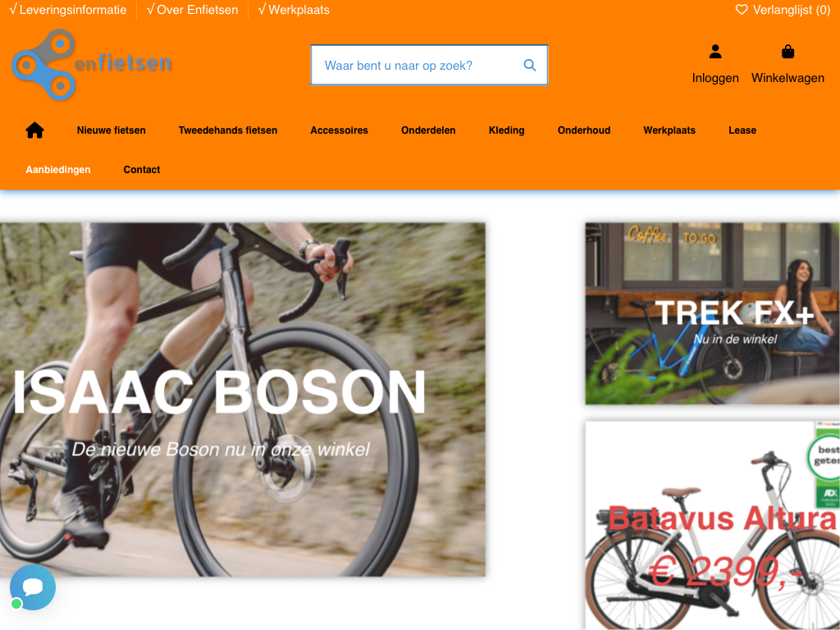Open the Tweedehands fietsen menu

coord(228,130)
